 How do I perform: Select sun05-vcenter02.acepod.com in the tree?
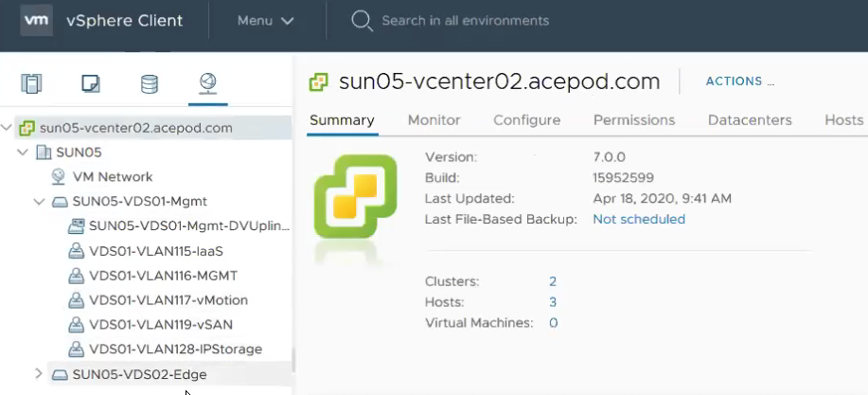[136, 128]
